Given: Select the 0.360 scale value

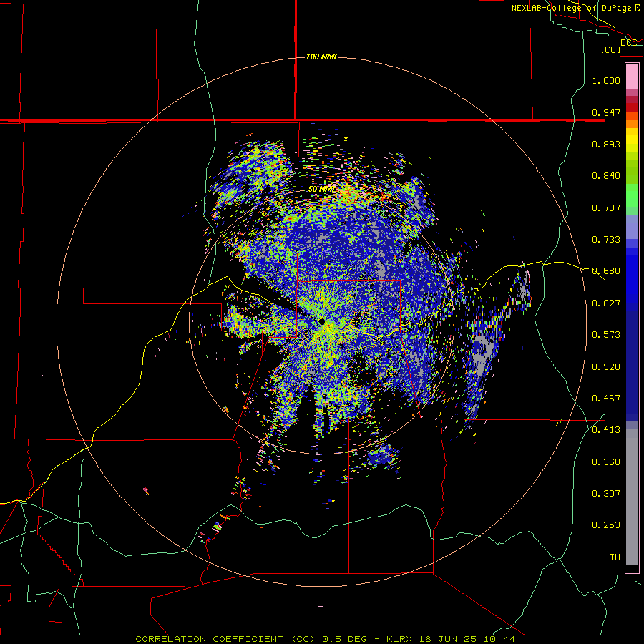Looking at the screenshot, I should [606, 462].
